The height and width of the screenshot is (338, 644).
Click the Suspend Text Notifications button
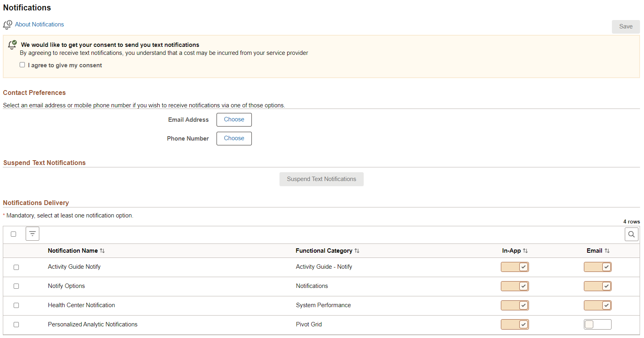[x=321, y=179]
